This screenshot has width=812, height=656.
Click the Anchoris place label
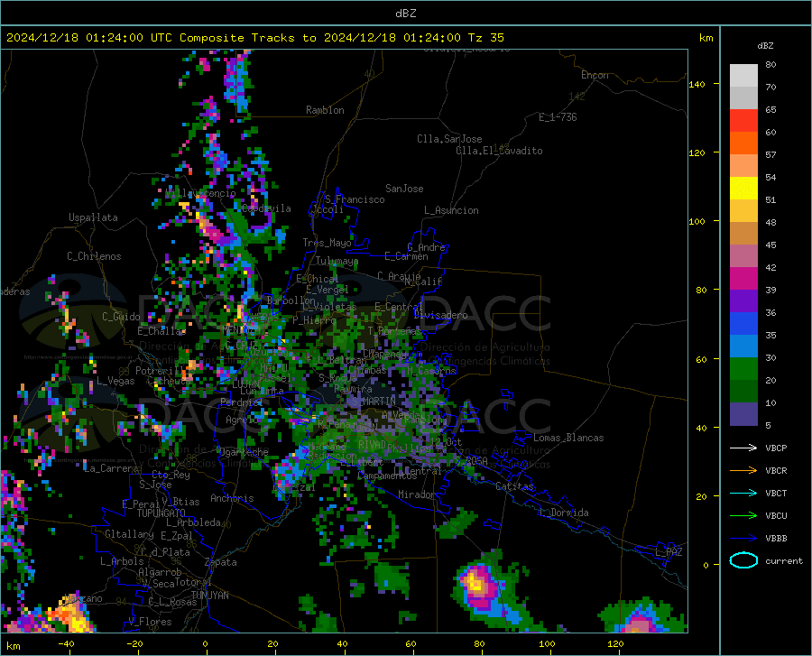pyautogui.click(x=232, y=499)
